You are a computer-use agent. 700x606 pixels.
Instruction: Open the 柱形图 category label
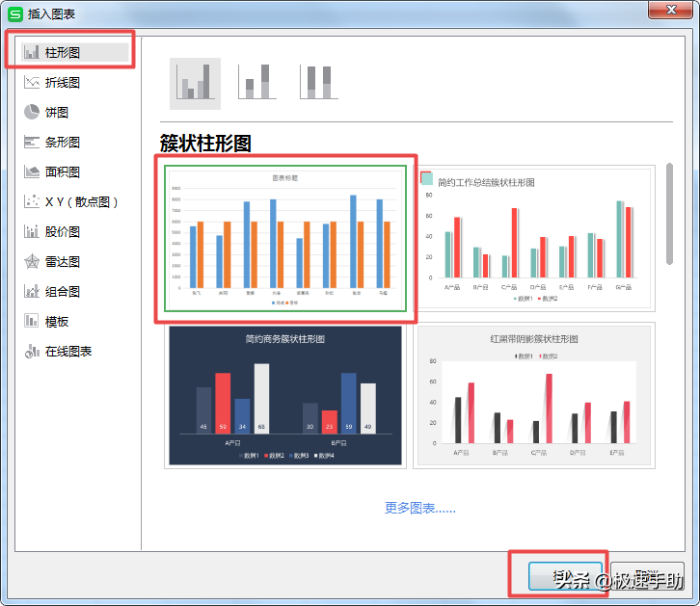coord(63,53)
